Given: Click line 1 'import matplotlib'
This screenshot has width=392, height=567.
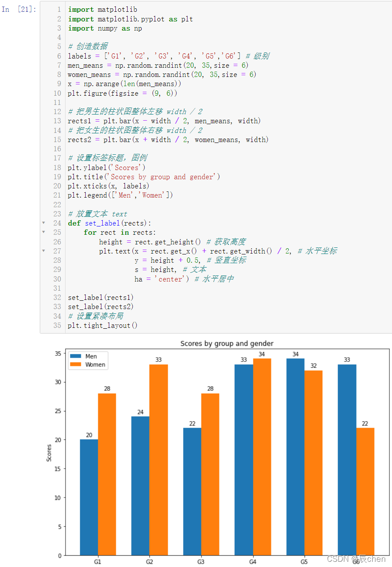Looking at the screenshot, I should pyautogui.click(x=103, y=10).
